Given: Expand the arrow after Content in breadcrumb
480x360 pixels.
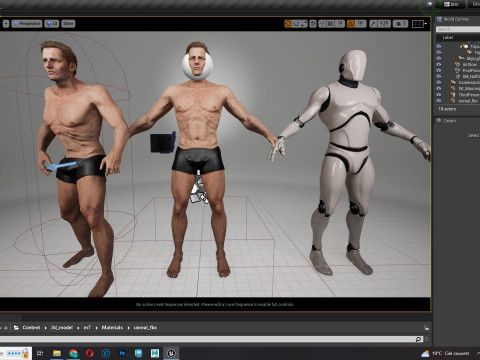Looking at the screenshot, I should tap(46, 328).
